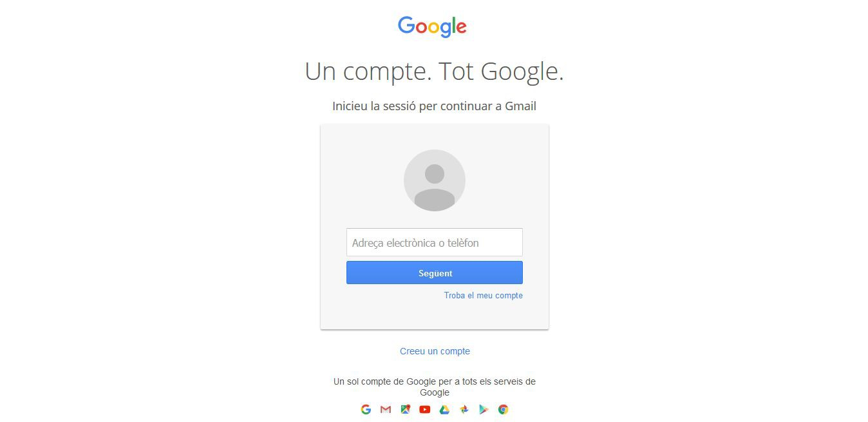Click the word 'Google' under service description
Image resolution: width=868 pixels, height=422 pixels.
(435, 392)
